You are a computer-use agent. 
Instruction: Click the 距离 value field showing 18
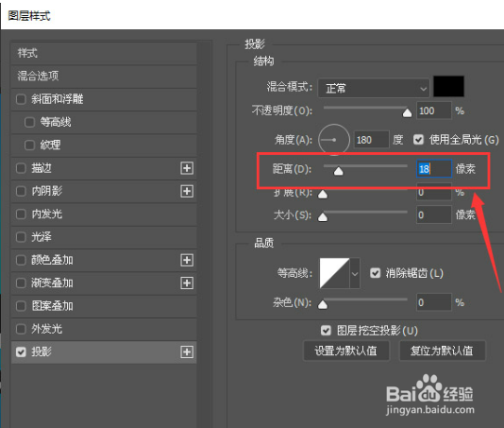pos(434,168)
